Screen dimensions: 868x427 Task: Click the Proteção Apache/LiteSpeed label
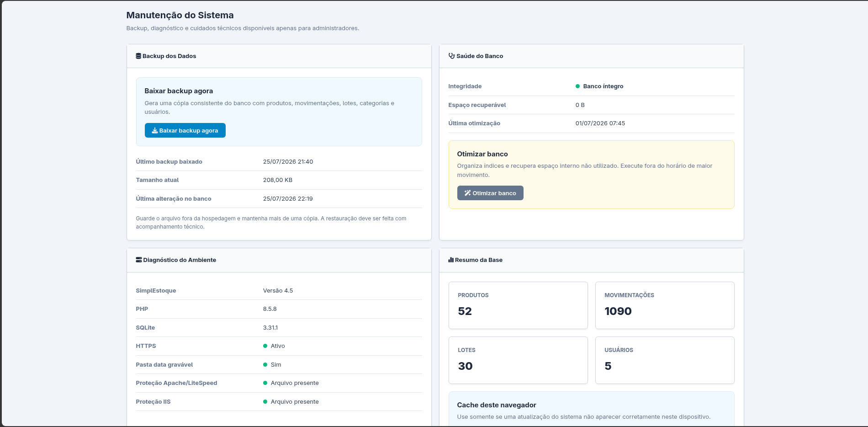coord(176,383)
